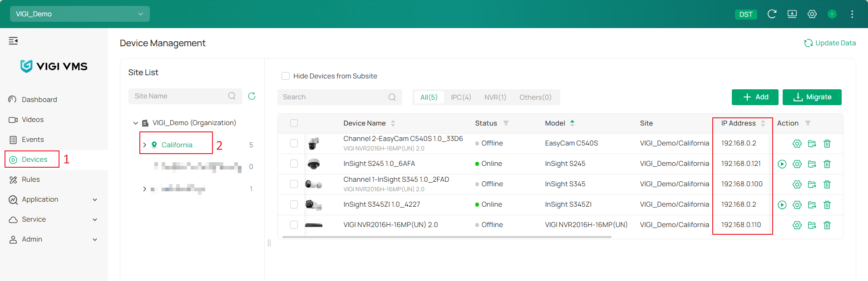Click Update Data link
Image resolution: width=868 pixels, height=281 pixels.
pyautogui.click(x=830, y=43)
